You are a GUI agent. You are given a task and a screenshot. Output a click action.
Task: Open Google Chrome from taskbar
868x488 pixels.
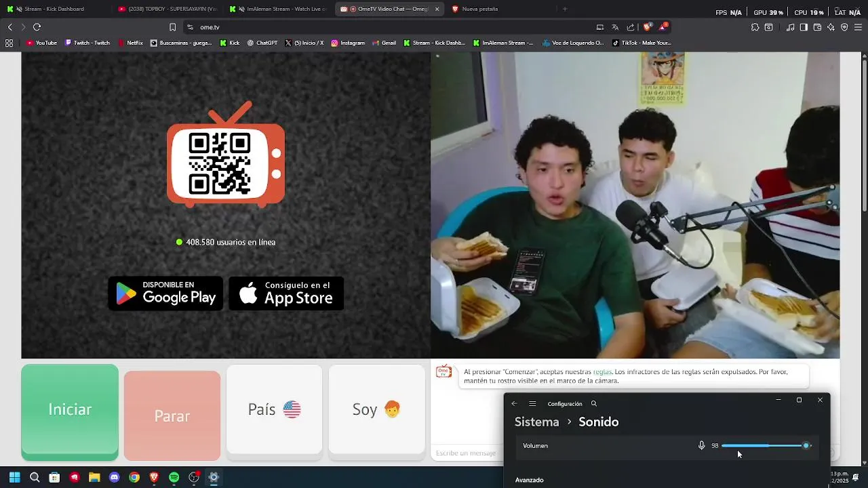click(134, 477)
